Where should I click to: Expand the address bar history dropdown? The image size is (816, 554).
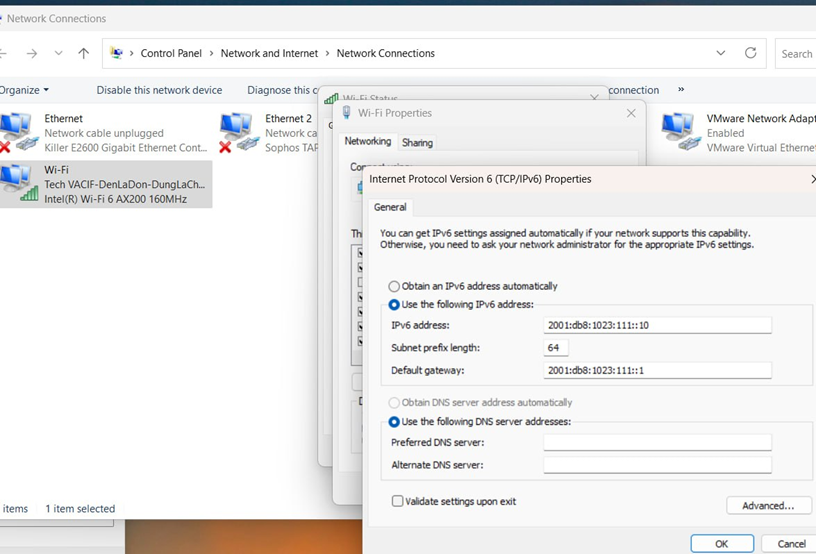coord(721,53)
